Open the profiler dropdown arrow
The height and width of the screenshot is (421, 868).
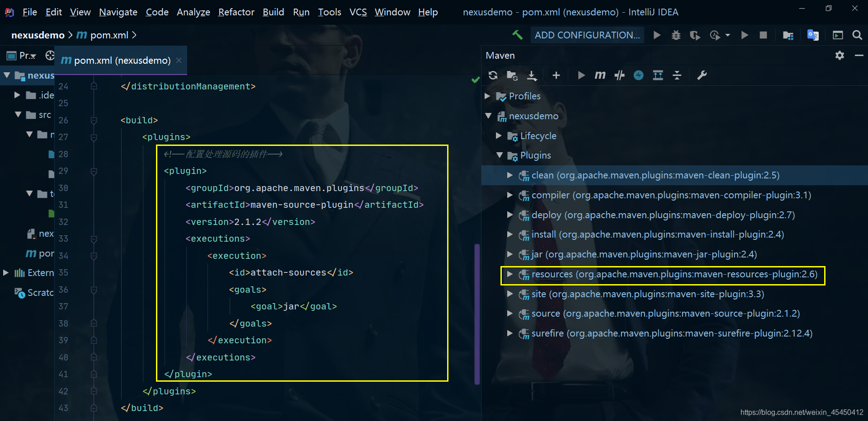727,35
